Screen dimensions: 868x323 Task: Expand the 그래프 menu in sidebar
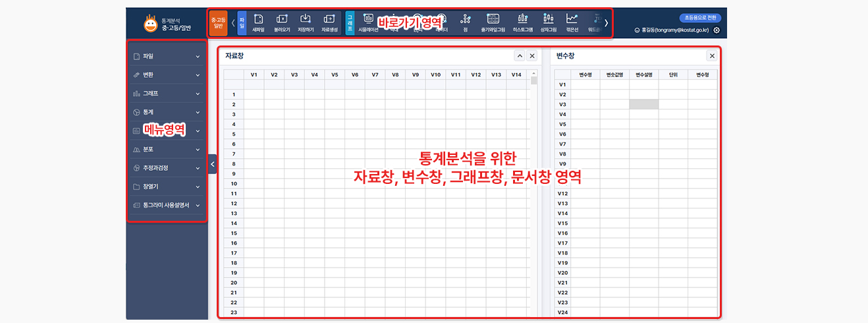point(167,94)
